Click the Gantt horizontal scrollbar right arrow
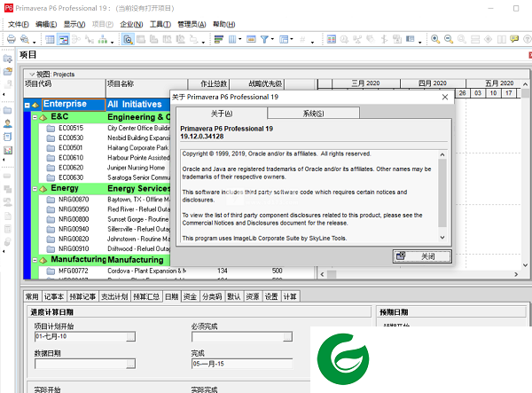Image resolution: width=532 pixels, height=393 pixels. (x=516, y=274)
